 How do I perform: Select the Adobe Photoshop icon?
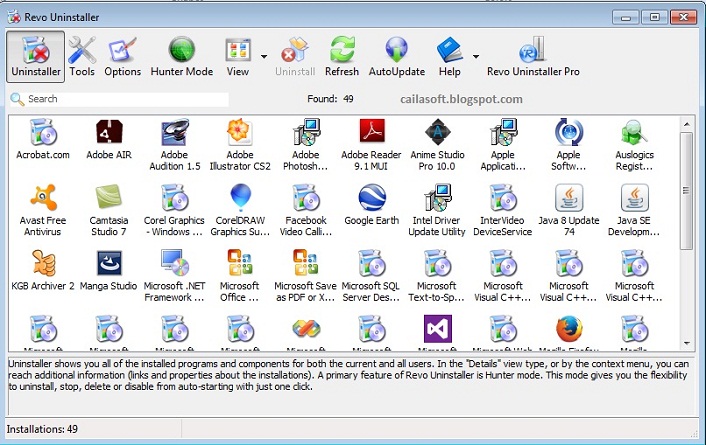click(x=306, y=132)
